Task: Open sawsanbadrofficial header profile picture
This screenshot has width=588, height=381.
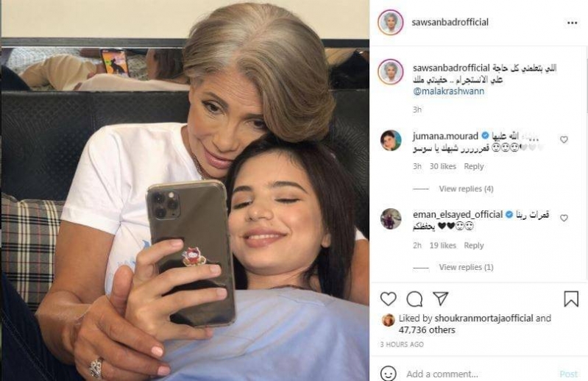Action: (391, 23)
